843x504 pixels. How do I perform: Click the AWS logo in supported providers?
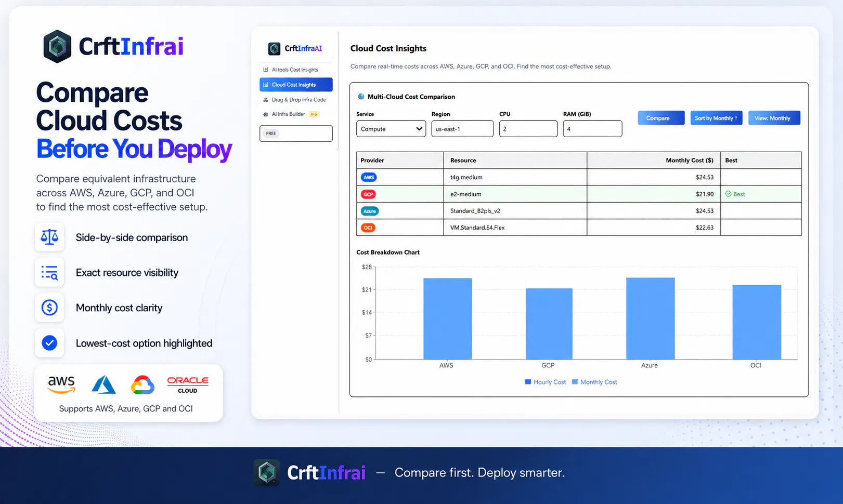point(61,384)
